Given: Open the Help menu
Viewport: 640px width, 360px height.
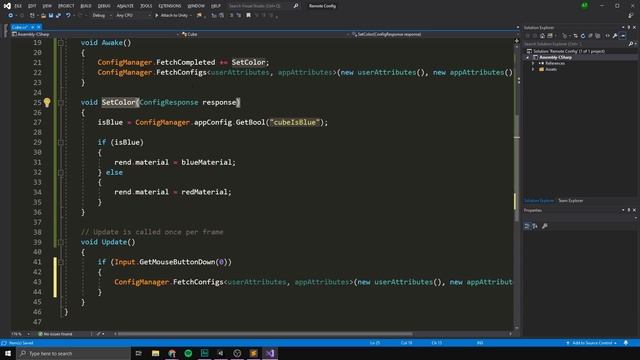Looking at the screenshot, I should click(216, 6).
